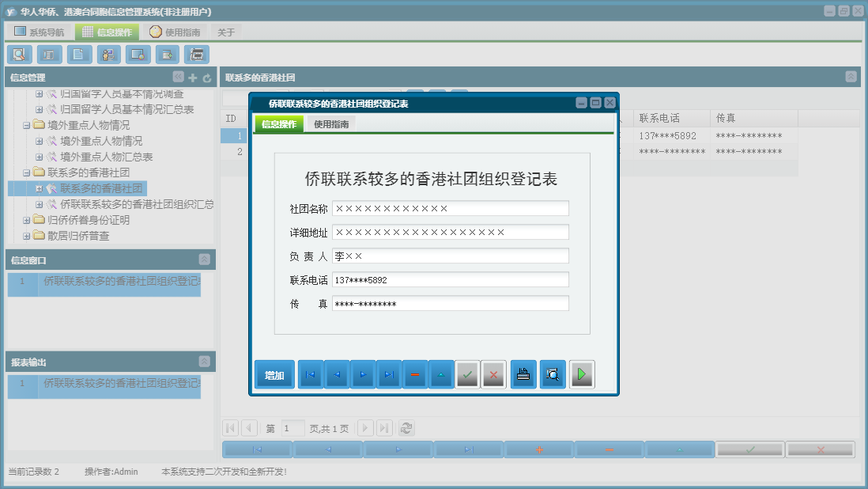The height and width of the screenshot is (489, 868).
Task: Print the registration form
Action: point(523,375)
